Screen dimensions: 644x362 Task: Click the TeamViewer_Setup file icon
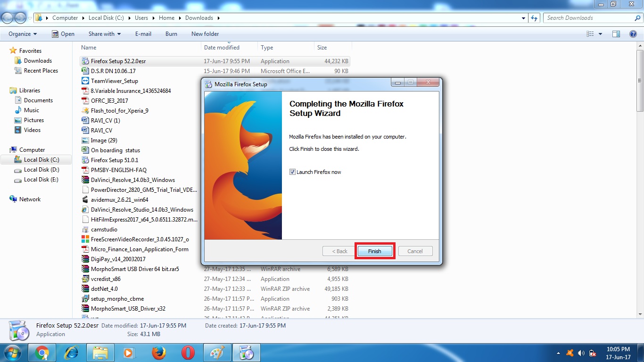(x=85, y=81)
